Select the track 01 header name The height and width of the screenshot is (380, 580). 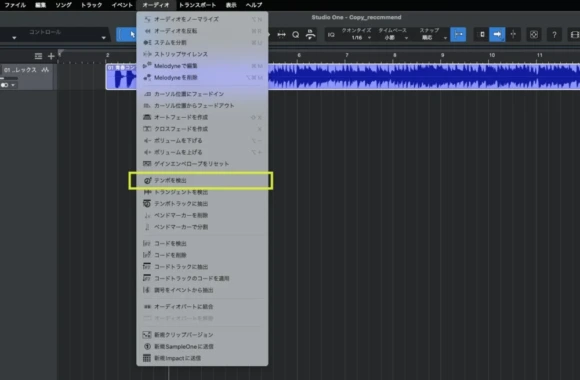pyautogui.click(x=20, y=70)
